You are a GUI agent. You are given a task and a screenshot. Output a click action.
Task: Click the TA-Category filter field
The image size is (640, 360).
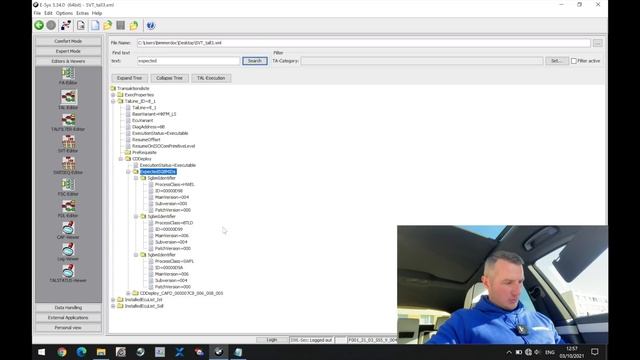(422, 61)
